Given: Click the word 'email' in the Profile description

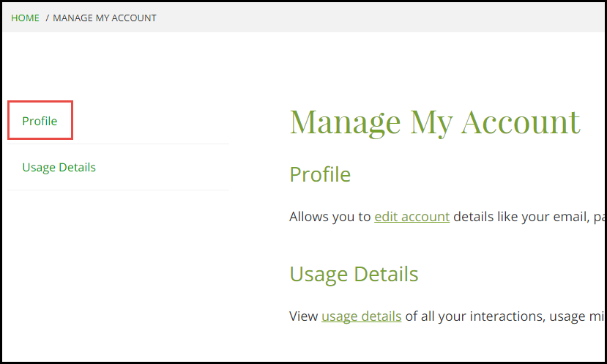Looking at the screenshot, I should point(571,217).
